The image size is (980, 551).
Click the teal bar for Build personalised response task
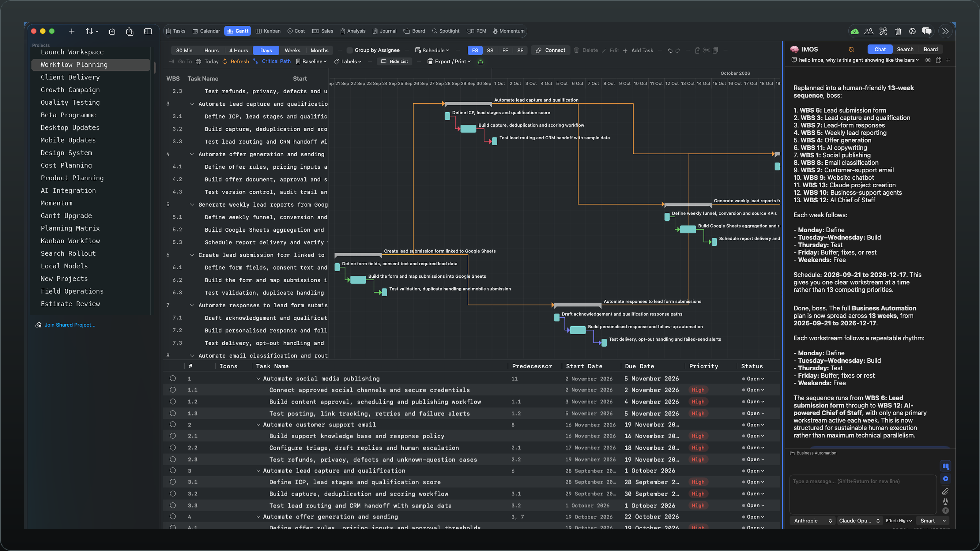[x=578, y=330]
